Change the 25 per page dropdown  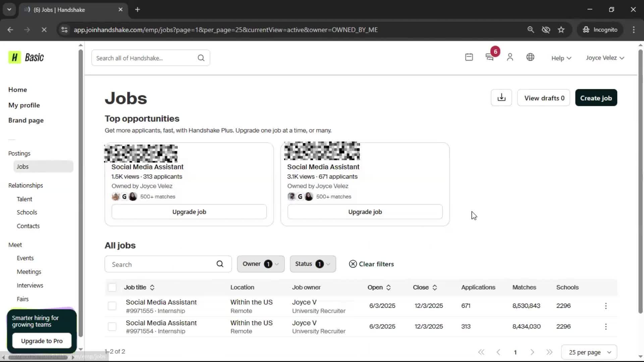pyautogui.click(x=589, y=352)
